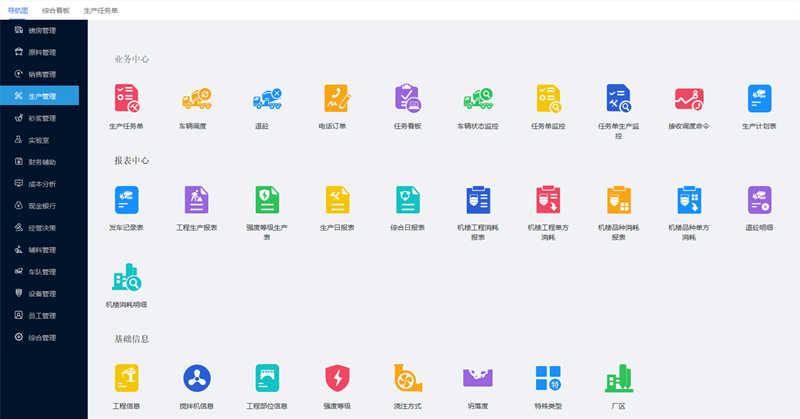Screen dimensions: 800x419
Task: Expand the 实验室 sidebar section
Action: 40,140
